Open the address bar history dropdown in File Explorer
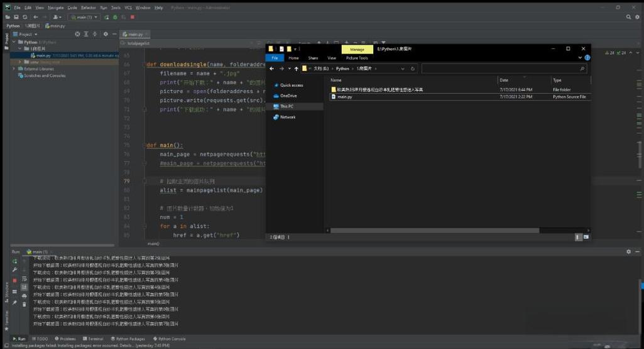 (x=403, y=69)
